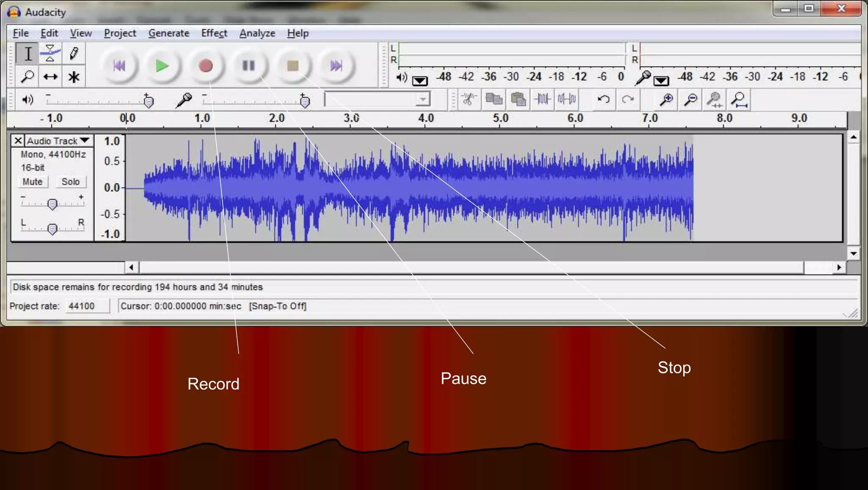
Task: Click the vertical scrollbar down arrow
Action: pyautogui.click(x=854, y=254)
